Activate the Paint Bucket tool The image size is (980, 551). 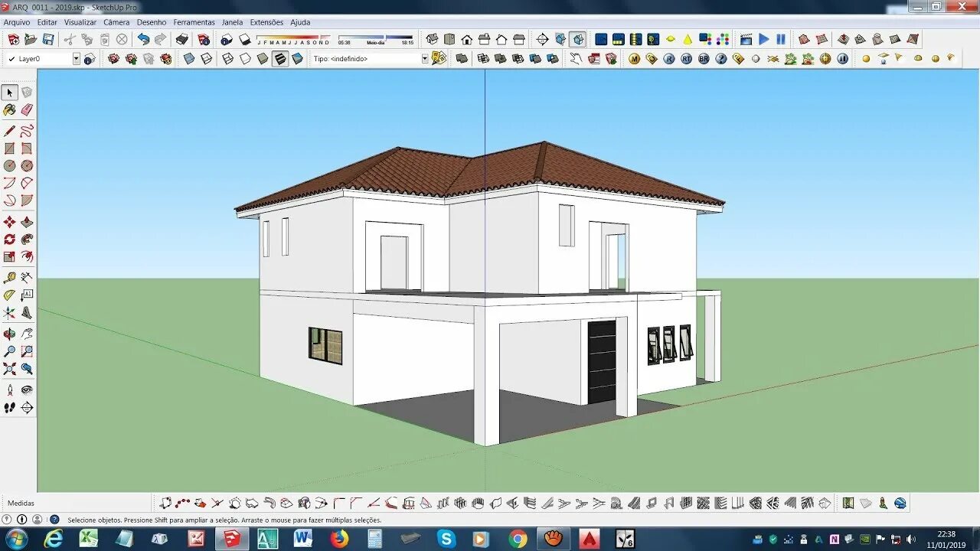(10, 110)
